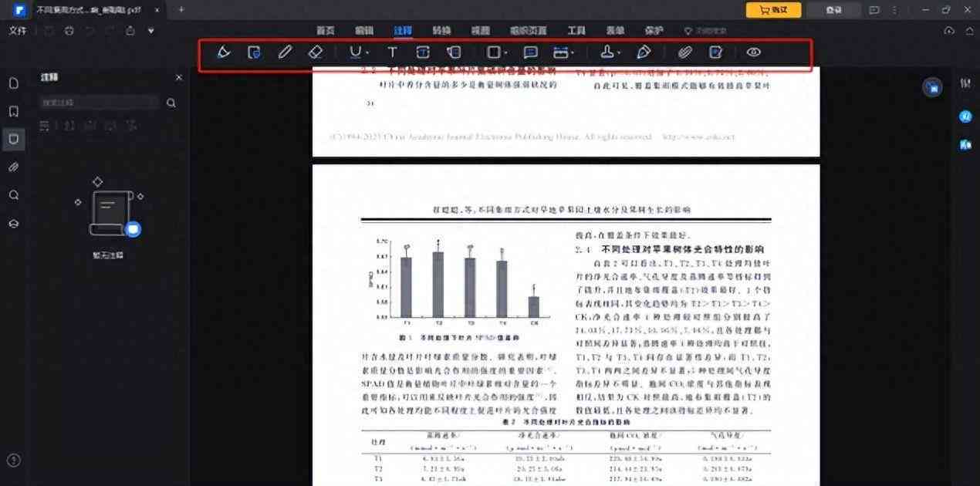Viewport: 980px width, 486px height.
Task: Switch to the 保护 tab
Action: coord(654,31)
